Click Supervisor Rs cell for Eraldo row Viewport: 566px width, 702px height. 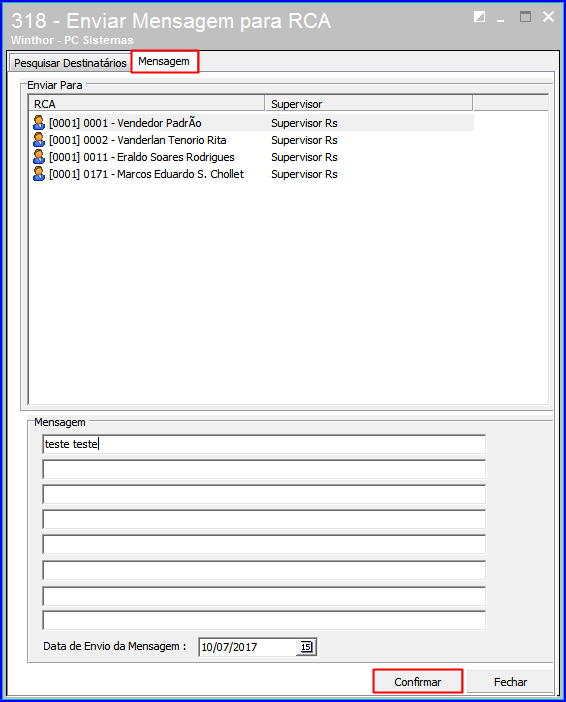click(304, 157)
